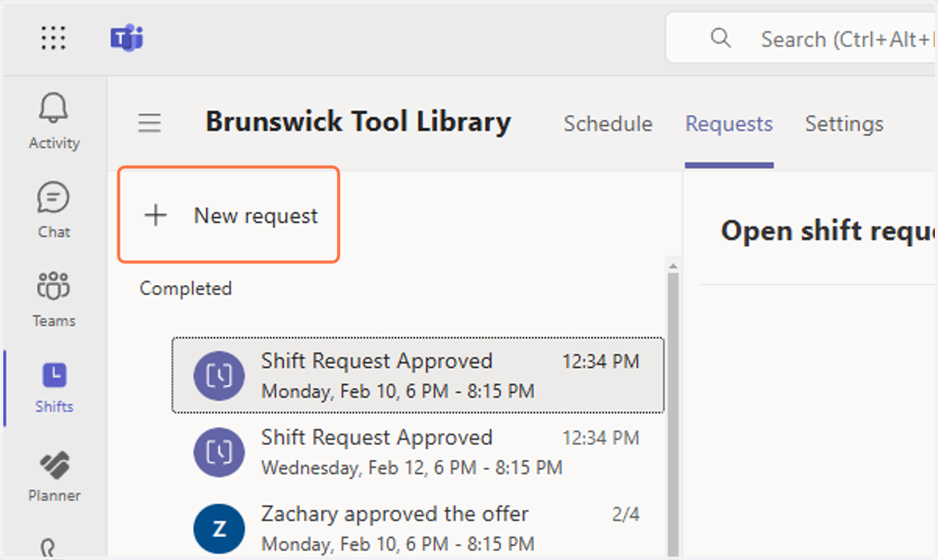Viewport: 938px width, 560px height.
Task: Click the scrollbar up arrow
Action: point(671,267)
